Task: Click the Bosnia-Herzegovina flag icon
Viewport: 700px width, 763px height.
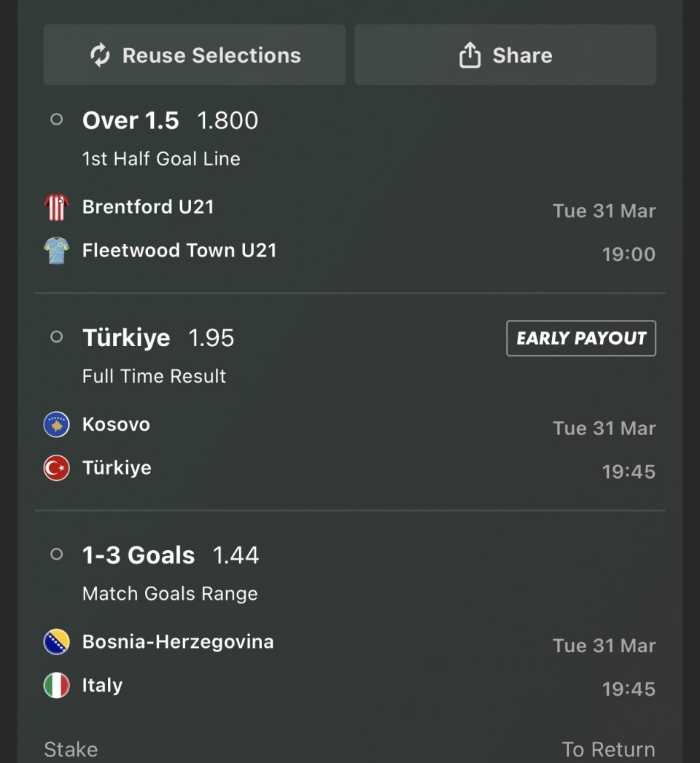Action: point(56,642)
